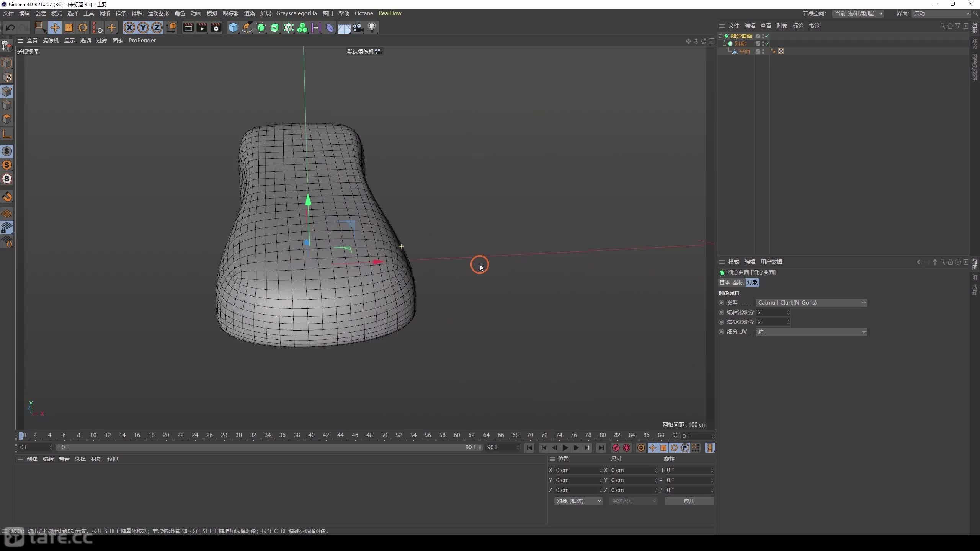
Task: Switch to Texture mode in left sidebar
Action: pyautogui.click(x=7, y=77)
